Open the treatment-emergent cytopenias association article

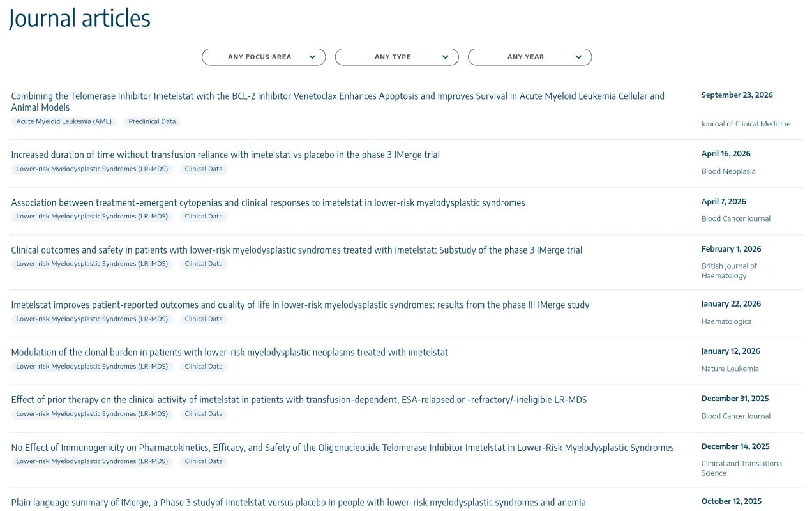point(268,202)
